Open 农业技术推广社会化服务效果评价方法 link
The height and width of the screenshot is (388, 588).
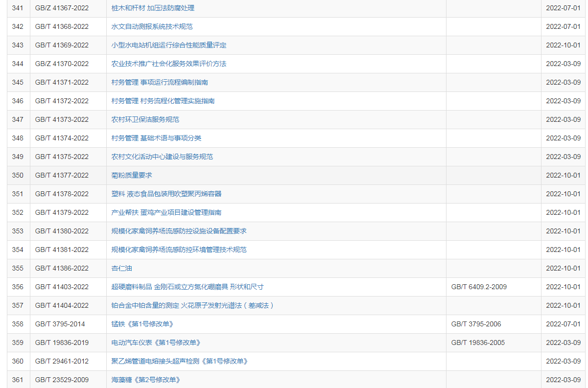[168, 64]
